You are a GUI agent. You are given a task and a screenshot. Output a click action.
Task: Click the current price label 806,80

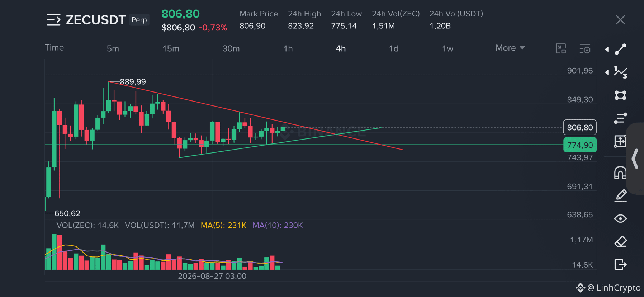[x=580, y=127]
